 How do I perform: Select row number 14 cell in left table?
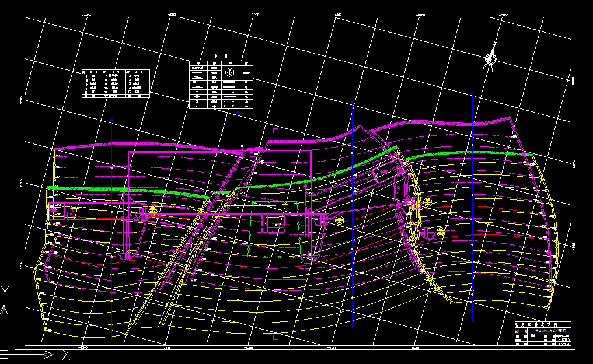pos(129,80)
